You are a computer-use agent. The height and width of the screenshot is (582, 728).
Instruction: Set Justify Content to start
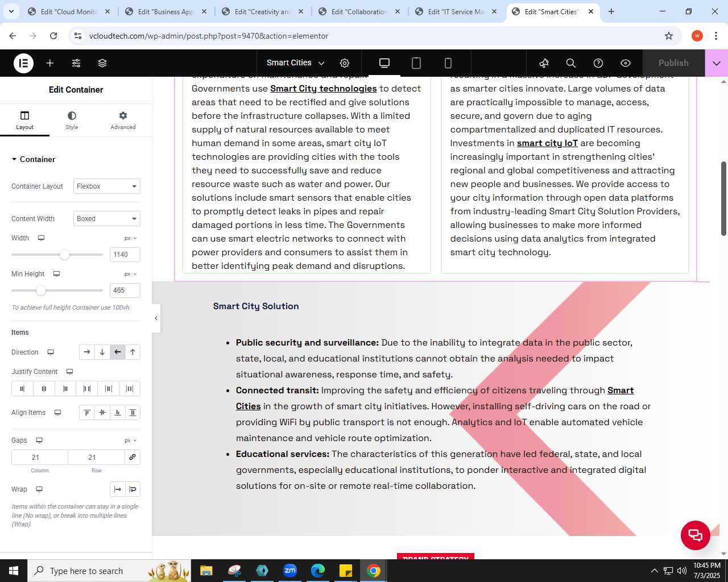22,389
